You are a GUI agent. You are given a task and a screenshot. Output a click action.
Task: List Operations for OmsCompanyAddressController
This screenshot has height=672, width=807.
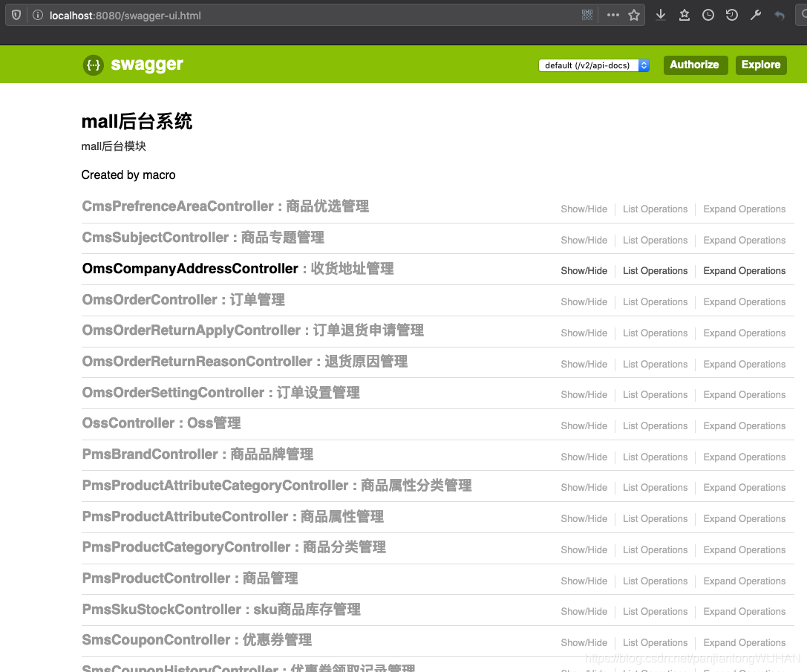point(655,271)
